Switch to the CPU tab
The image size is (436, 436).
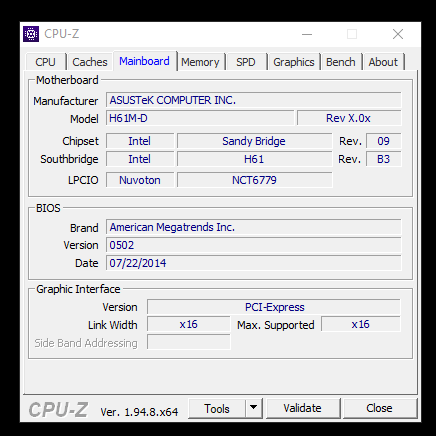click(x=46, y=62)
